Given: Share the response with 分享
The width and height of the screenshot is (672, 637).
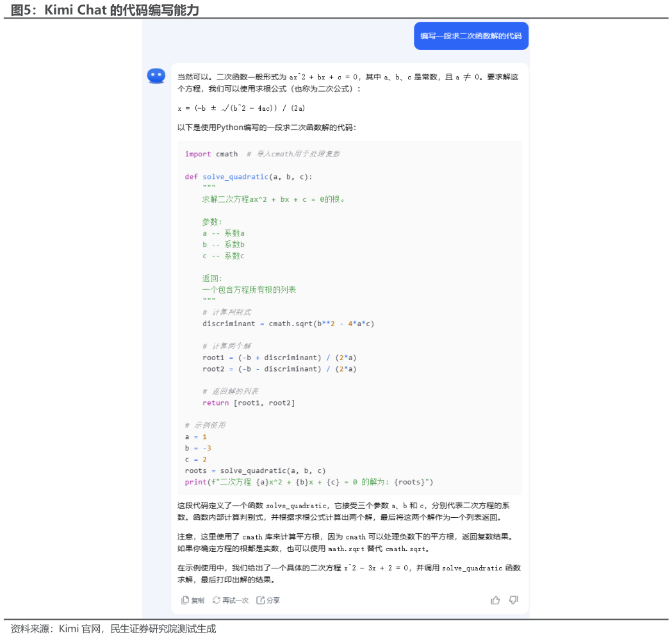Looking at the screenshot, I should 268,600.
